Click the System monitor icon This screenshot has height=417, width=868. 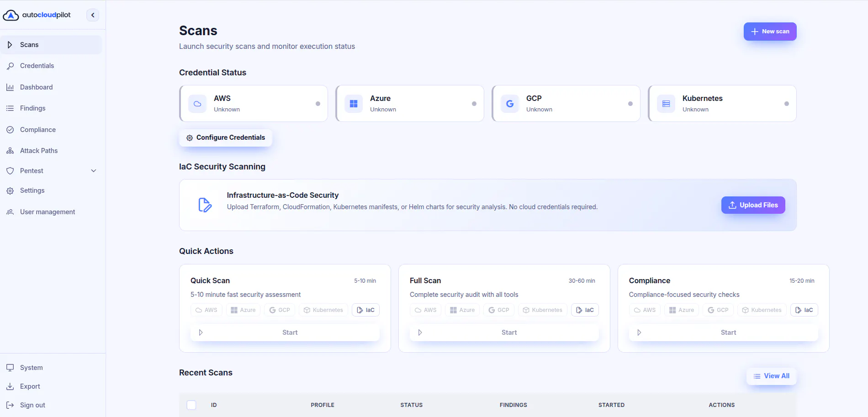(10, 368)
